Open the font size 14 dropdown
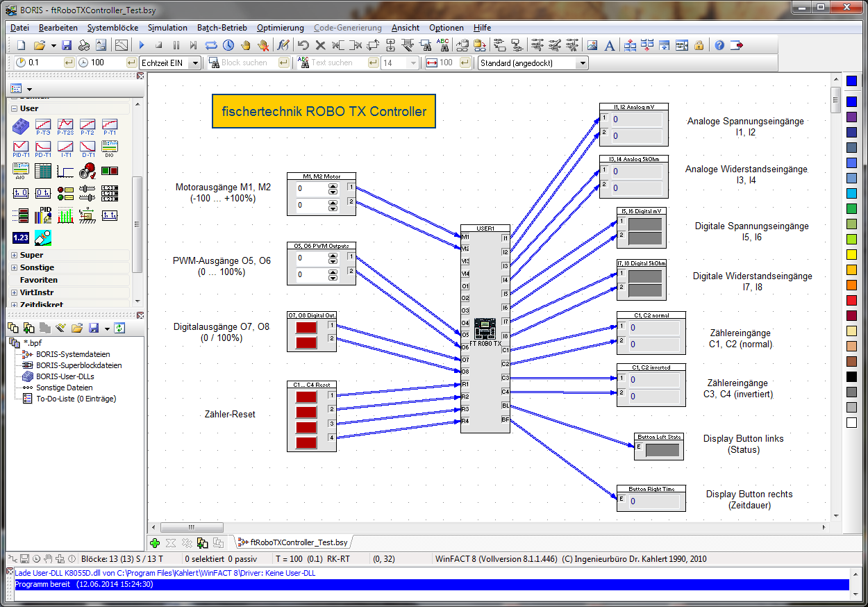Image resolution: width=868 pixels, height=607 pixels. click(x=413, y=63)
